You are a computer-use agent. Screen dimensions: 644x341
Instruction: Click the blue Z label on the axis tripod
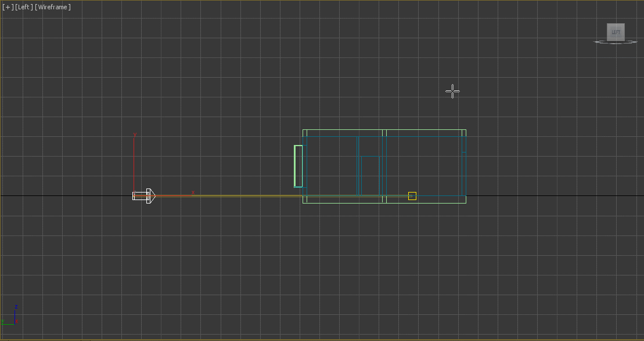pos(16,306)
